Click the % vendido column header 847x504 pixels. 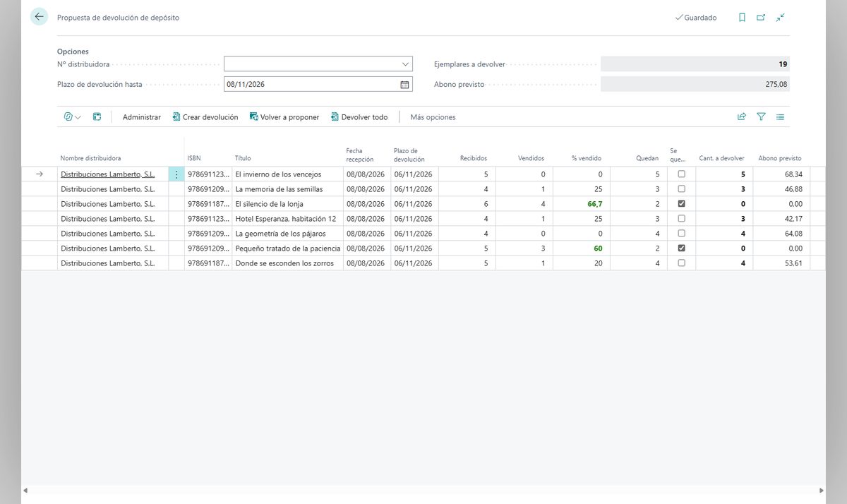pos(587,158)
